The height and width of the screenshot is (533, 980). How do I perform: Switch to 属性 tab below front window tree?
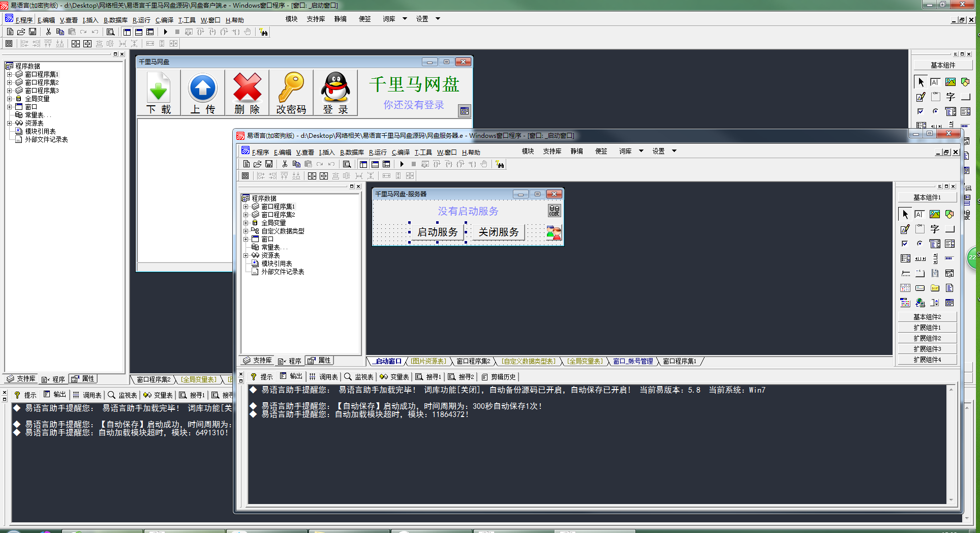tap(320, 361)
